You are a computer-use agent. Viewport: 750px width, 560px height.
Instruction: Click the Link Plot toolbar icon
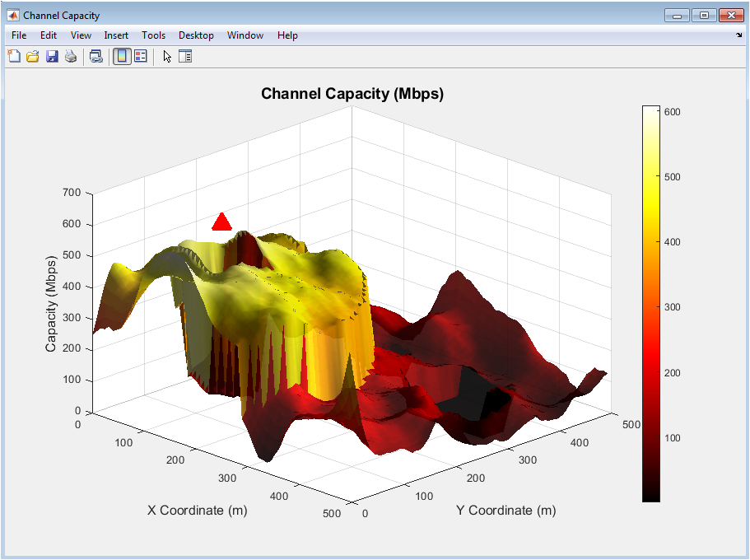click(x=96, y=56)
